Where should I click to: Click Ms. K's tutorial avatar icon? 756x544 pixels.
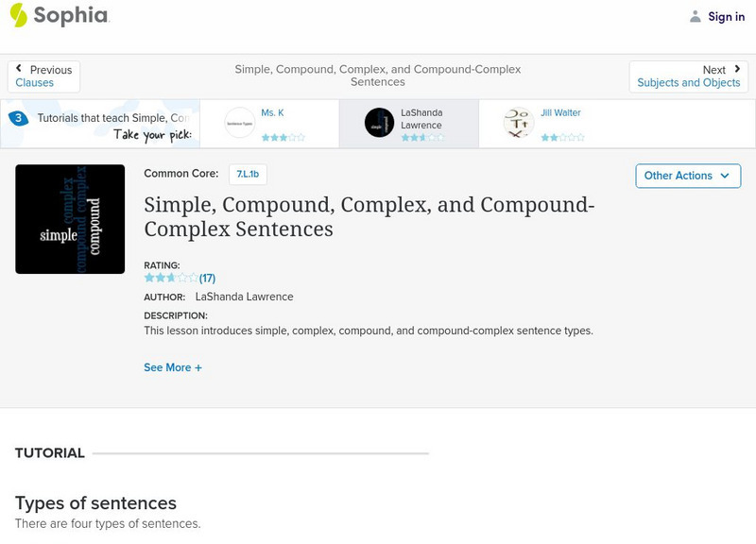(239, 123)
